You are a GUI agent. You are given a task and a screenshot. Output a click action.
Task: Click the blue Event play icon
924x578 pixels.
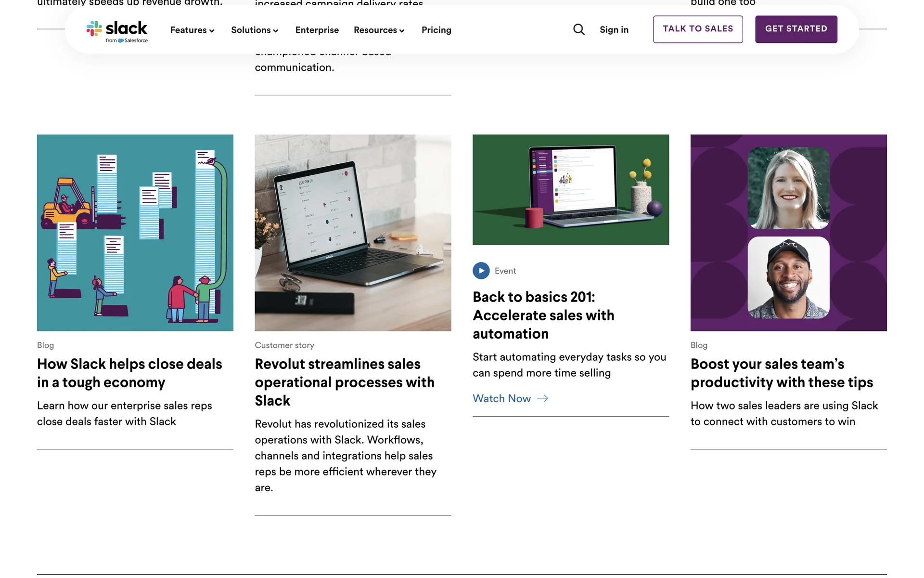pyautogui.click(x=481, y=271)
